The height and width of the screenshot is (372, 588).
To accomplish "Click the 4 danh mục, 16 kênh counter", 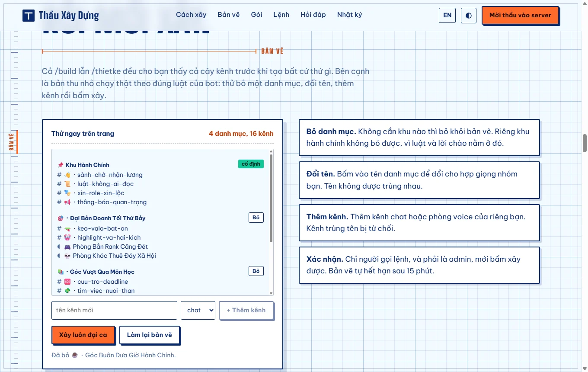I will point(241,134).
